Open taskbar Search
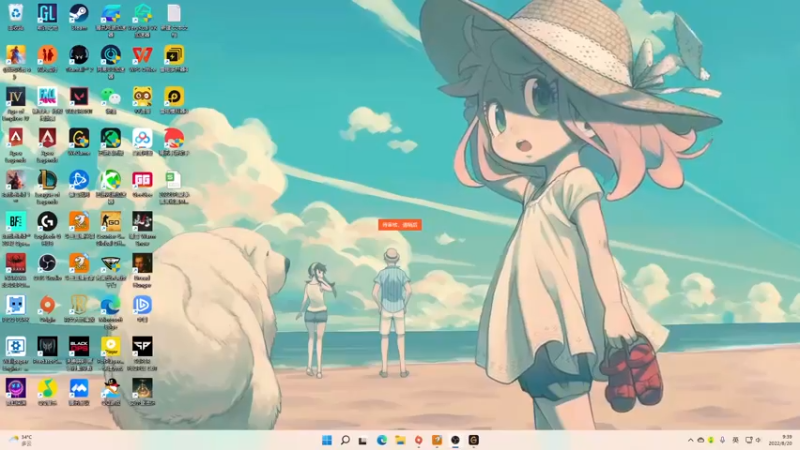800x450 pixels. point(345,440)
